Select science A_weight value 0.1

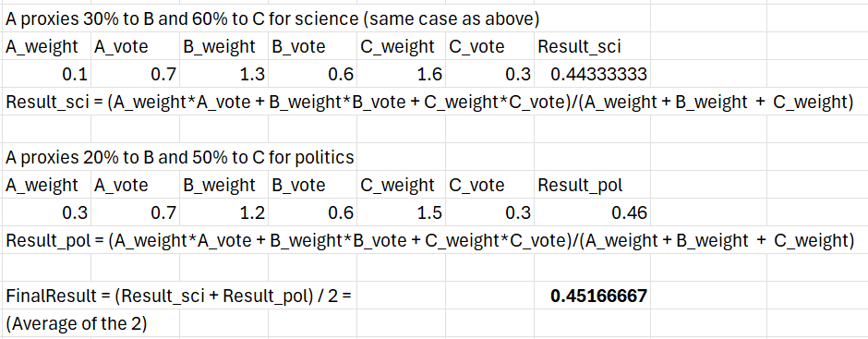tap(47, 74)
